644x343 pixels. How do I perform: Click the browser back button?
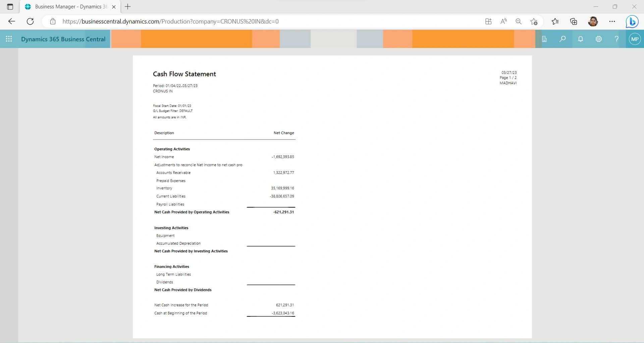(11, 21)
